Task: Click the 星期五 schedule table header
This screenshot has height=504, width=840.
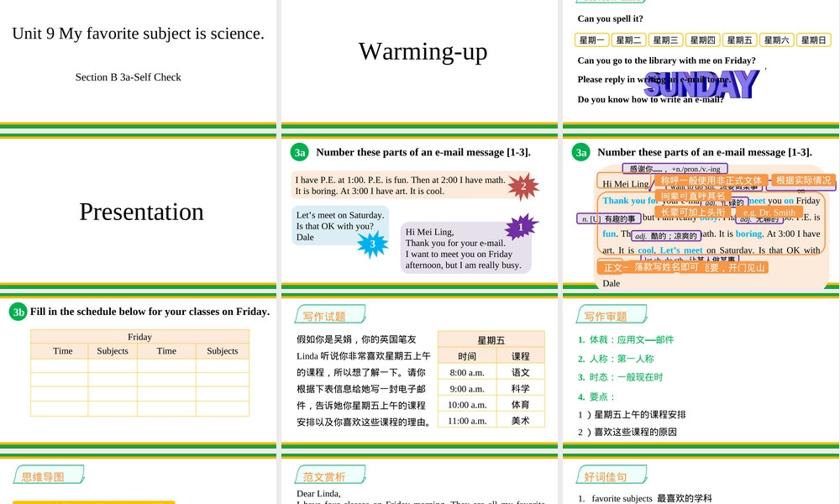Action: point(491,340)
